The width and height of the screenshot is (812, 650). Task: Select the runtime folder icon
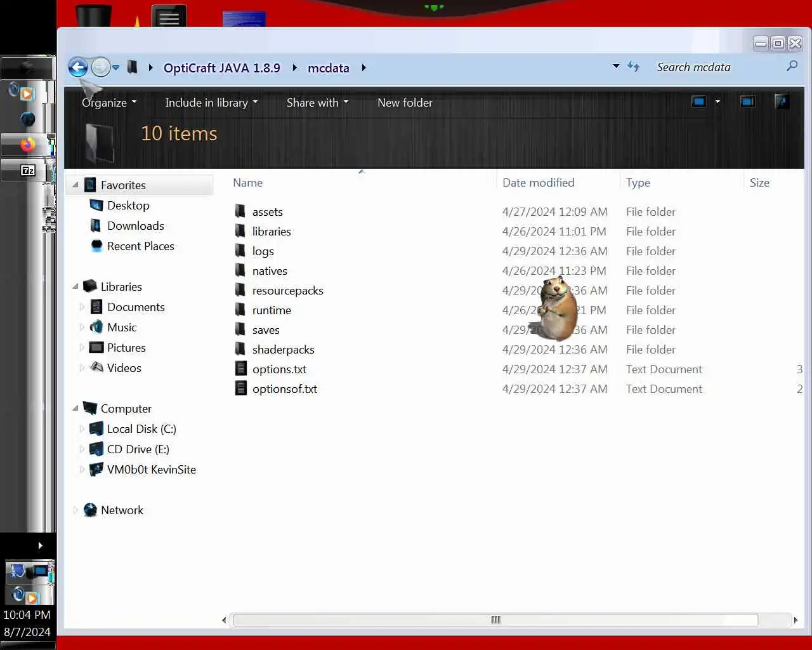(240, 310)
